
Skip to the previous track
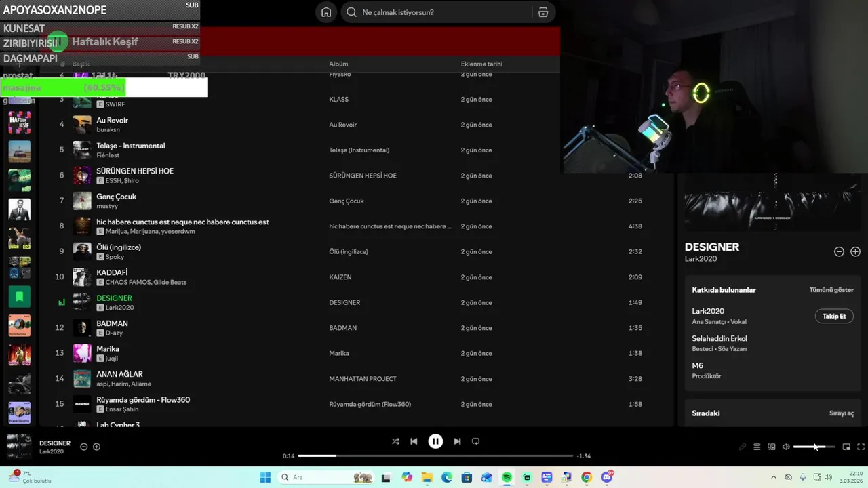coord(414,441)
